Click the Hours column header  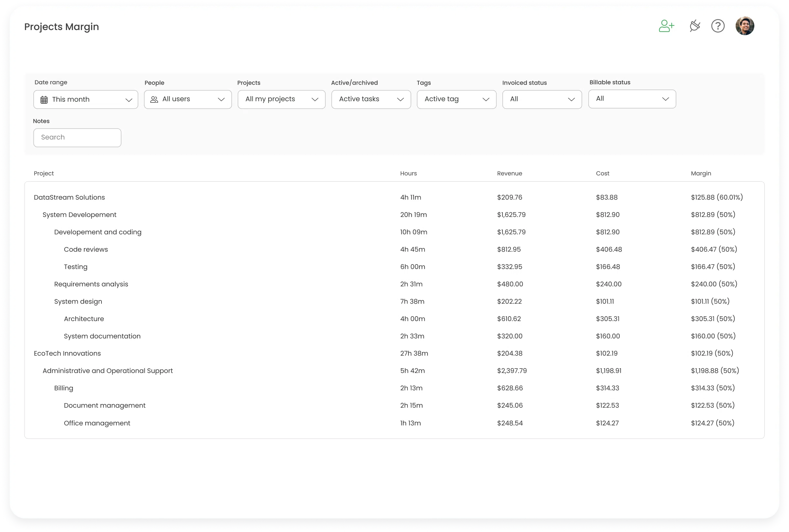(408, 173)
